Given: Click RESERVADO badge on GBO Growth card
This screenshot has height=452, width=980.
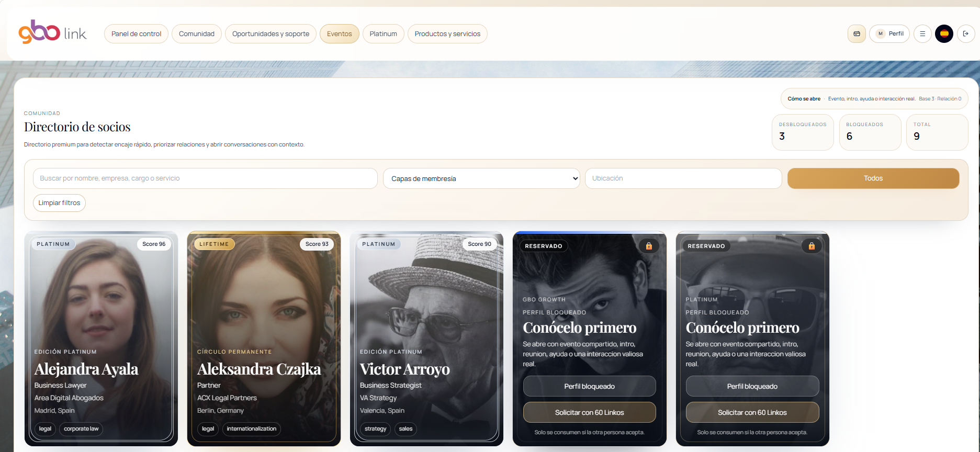Looking at the screenshot, I should [x=544, y=246].
